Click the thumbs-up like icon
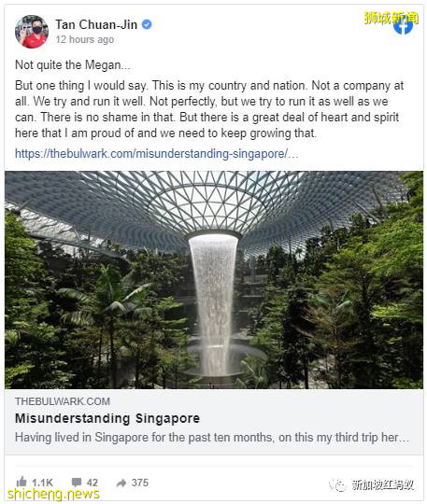Image resolution: width=427 pixels, height=504 pixels. click(x=21, y=482)
